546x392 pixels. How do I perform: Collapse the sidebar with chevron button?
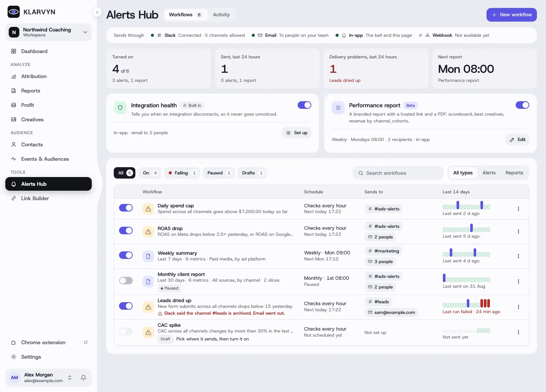click(x=97, y=13)
